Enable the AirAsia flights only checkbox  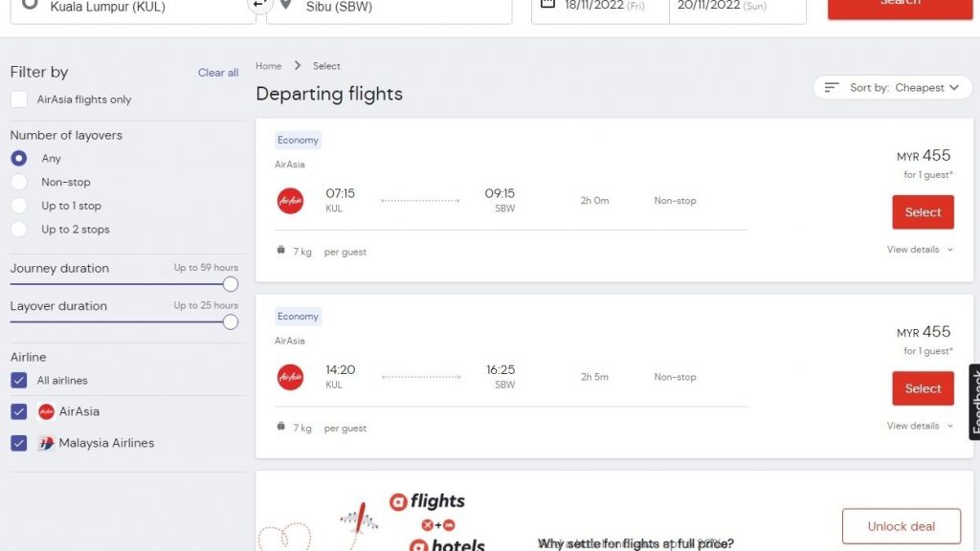point(19,99)
